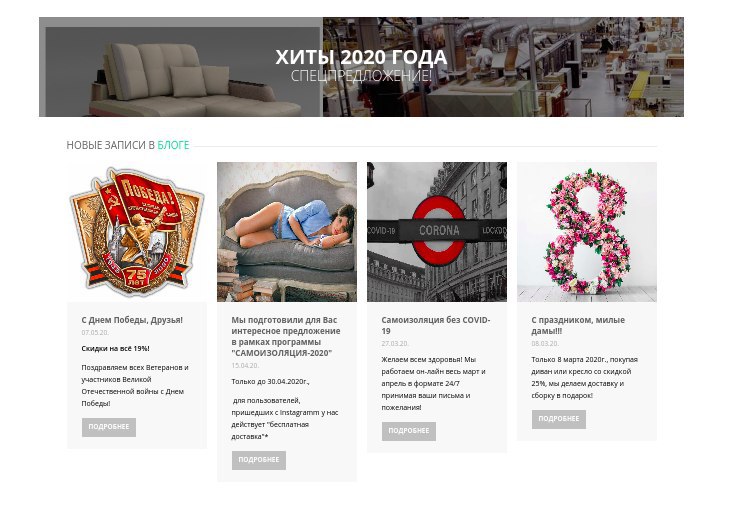Click 'Подробнее' under Victory Day post
The height and width of the screenshot is (505, 735).
tap(109, 427)
